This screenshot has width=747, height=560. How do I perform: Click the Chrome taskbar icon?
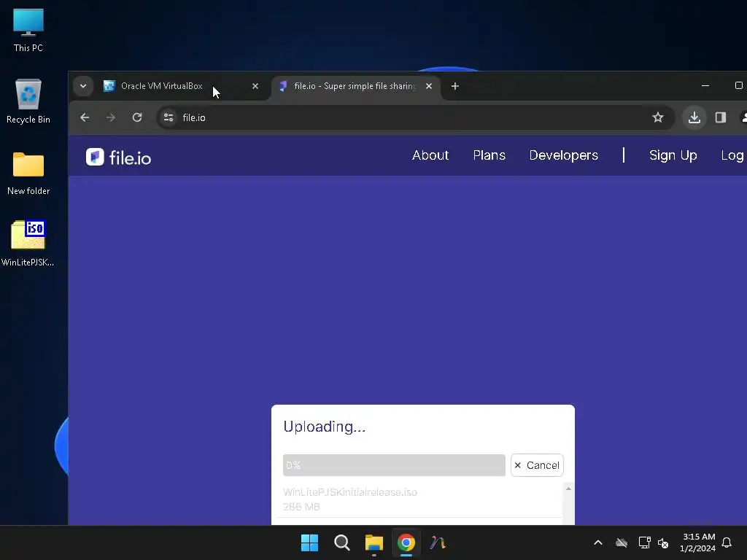[x=406, y=542]
